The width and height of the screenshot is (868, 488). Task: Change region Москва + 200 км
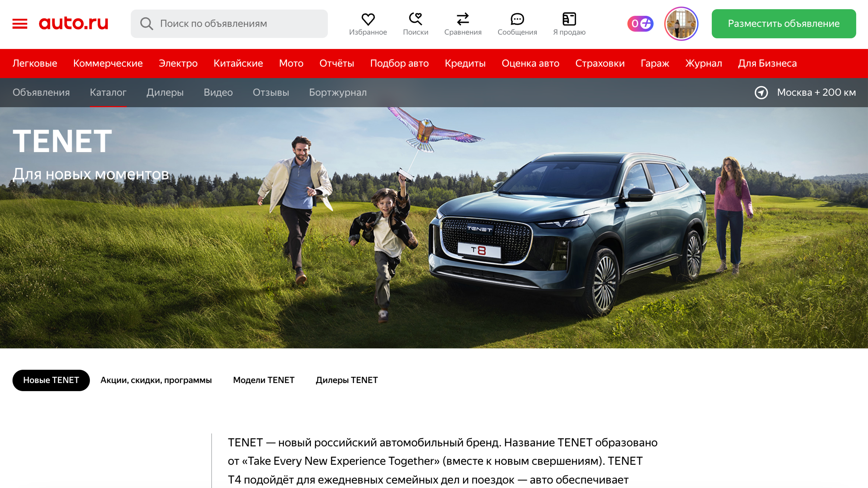(816, 92)
